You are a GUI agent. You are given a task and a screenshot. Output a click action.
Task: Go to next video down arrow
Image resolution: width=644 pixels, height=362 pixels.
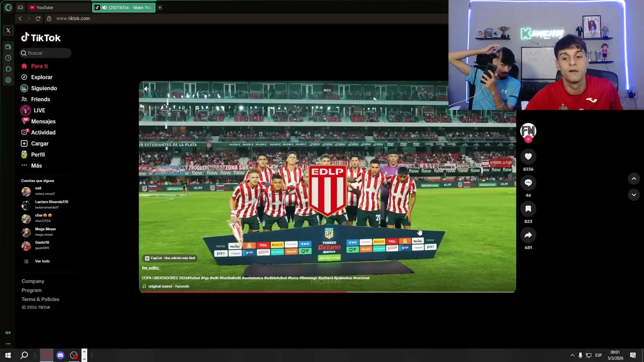(634, 195)
